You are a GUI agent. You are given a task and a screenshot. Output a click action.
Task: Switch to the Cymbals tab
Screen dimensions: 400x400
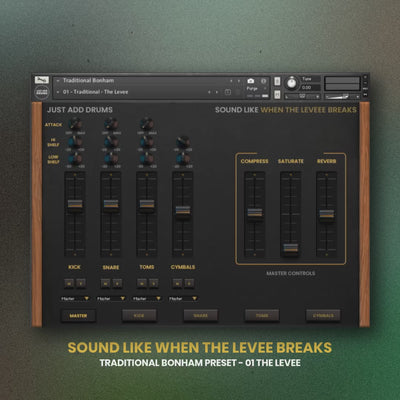click(323, 315)
